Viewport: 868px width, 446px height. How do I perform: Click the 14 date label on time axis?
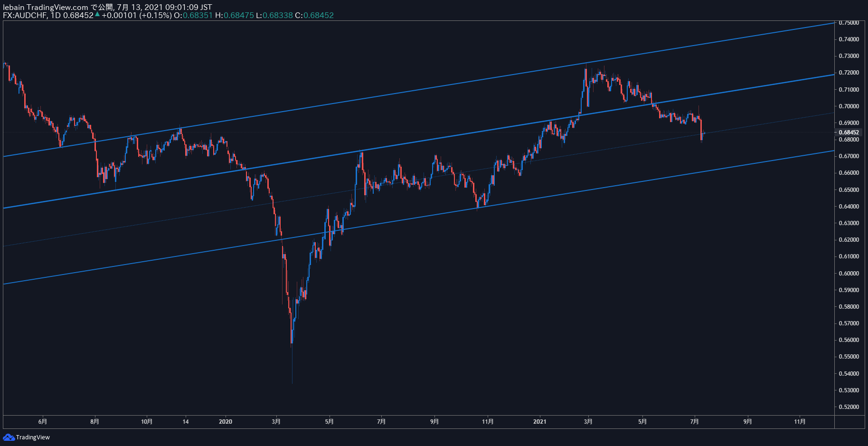pyautogui.click(x=186, y=422)
